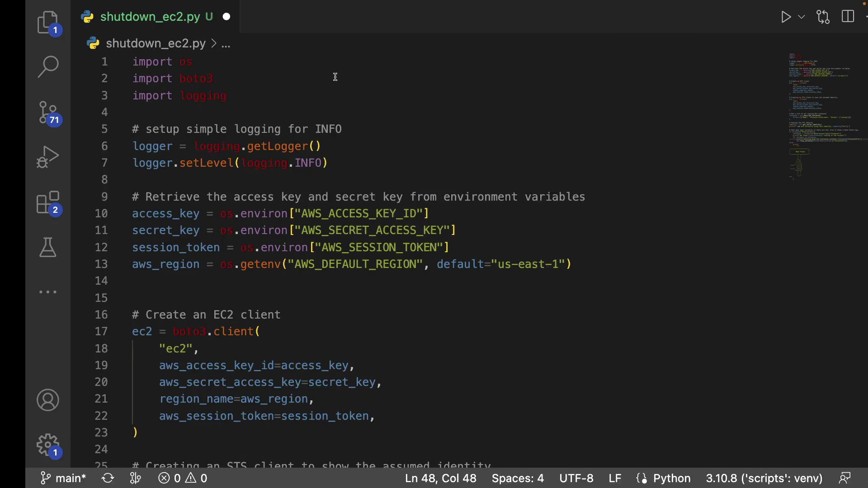Open the Testing flask icon

coord(48,247)
